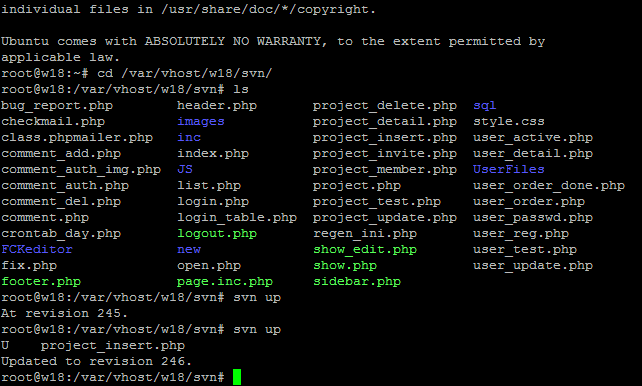Image resolution: width=642 pixels, height=386 pixels.
Task: Select the sidebar.php filename
Action: [357, 282]
